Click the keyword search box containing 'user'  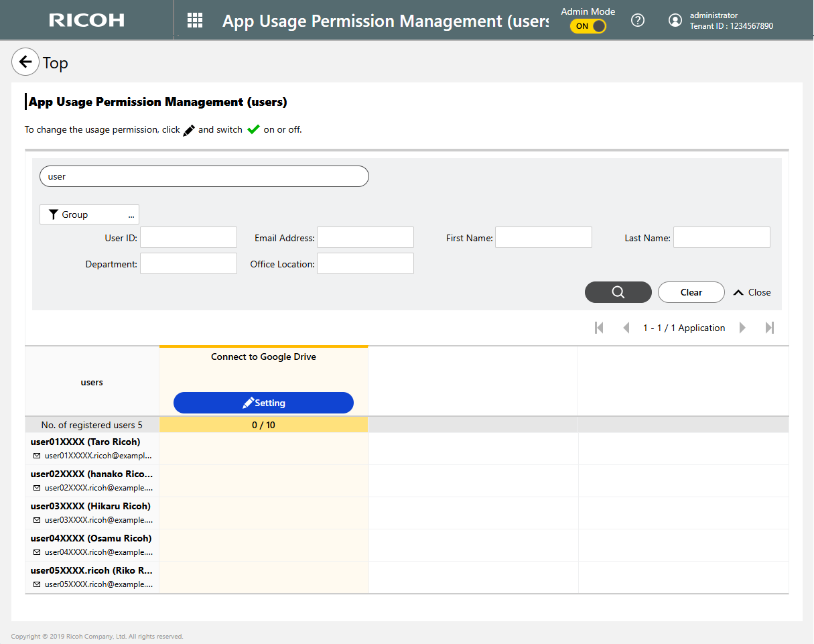pos(204,176)
